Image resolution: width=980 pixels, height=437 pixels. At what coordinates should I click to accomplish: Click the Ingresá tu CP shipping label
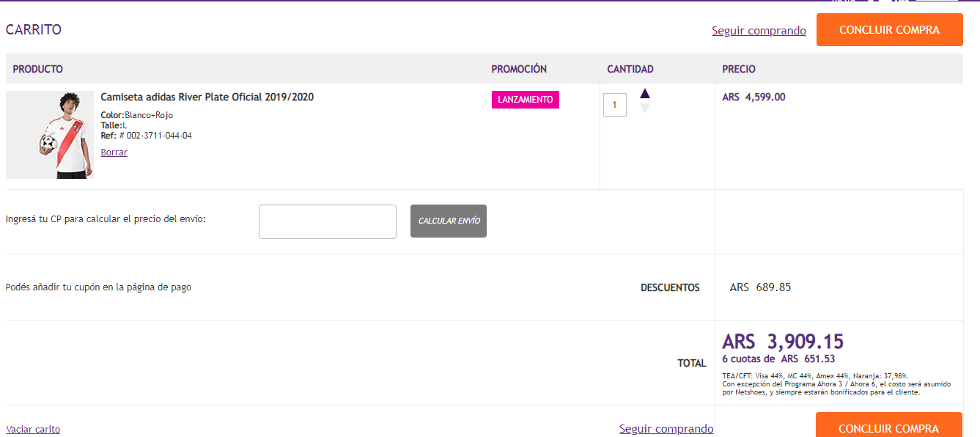click(x=106, y=218)
